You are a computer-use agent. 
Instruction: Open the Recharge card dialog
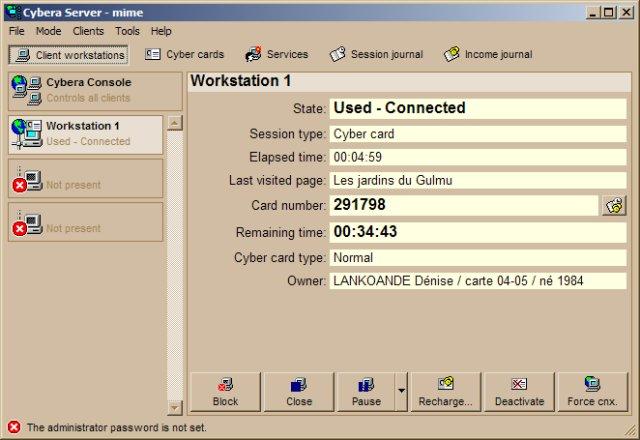coord(446,392)
